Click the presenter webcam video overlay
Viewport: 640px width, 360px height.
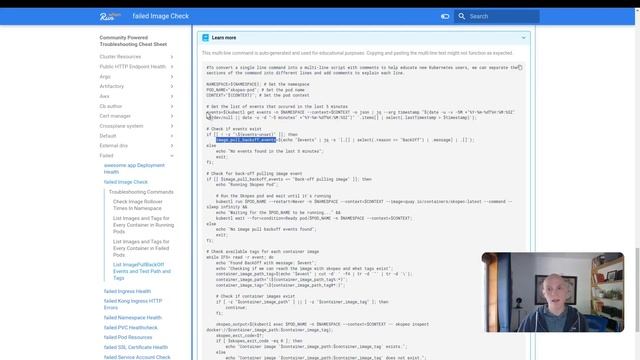point(553,292)
